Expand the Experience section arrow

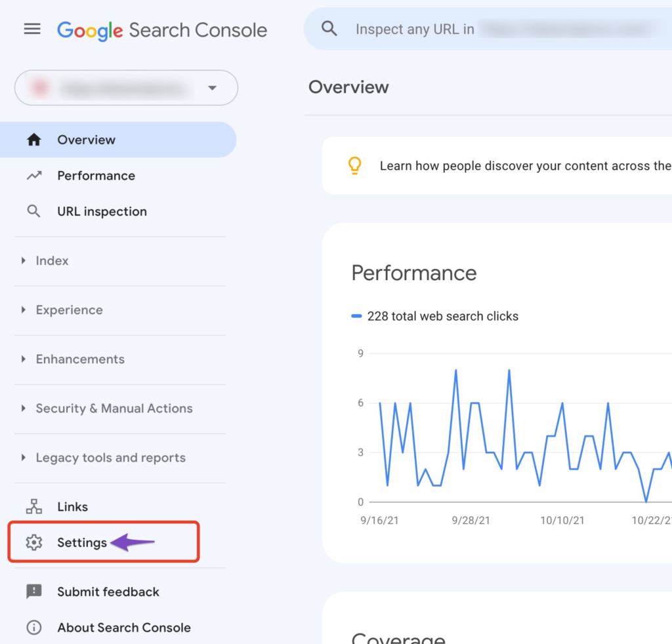click(24, 310)
